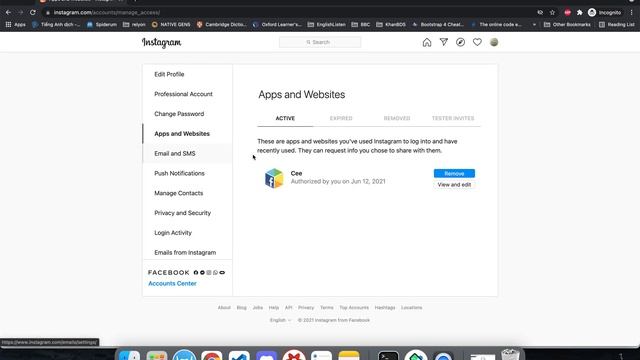
Task: Open the Other Bookmarks folder
Action: 567,24
